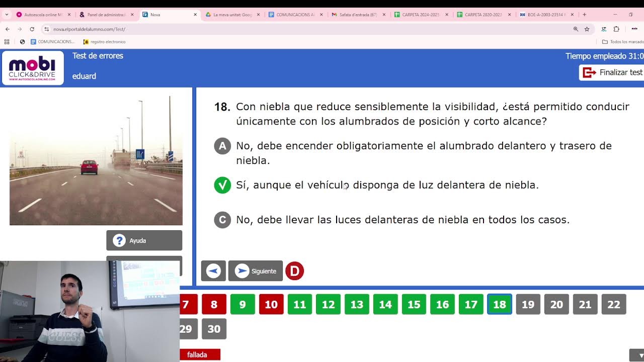Switch to the COMUNICACIONS docs tab

[295, 15]
